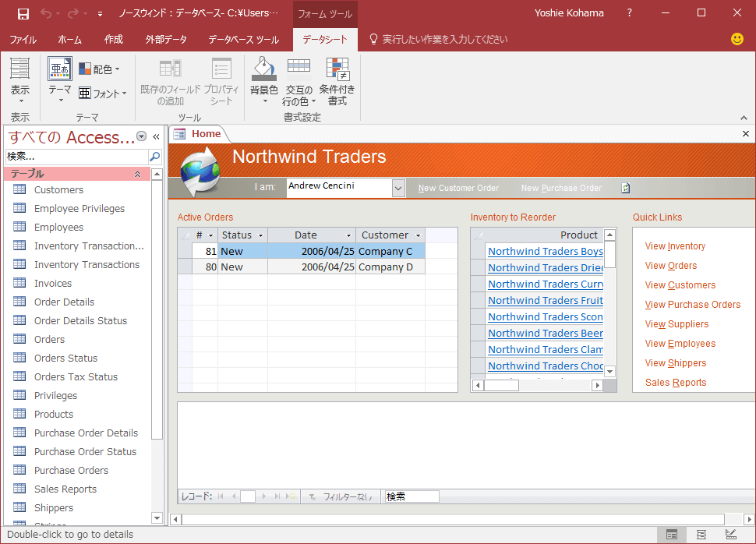Open Northwind Traders Beer product link
The height and width of the screenshot is (544, 756).
546,334
